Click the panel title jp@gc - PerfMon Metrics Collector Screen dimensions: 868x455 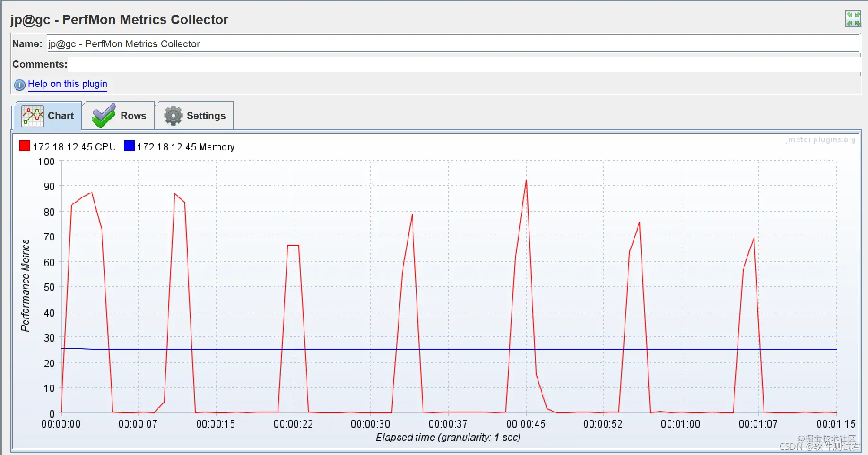tap(119, 19)
